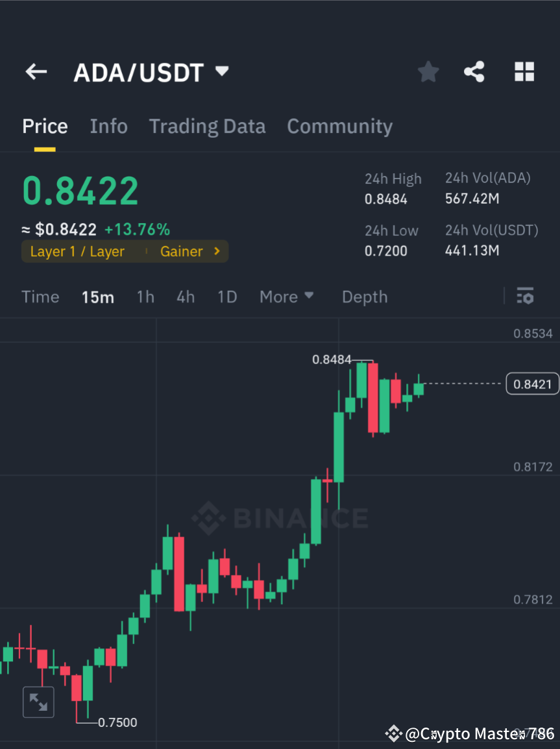Click the current price label 0.8421
Image resolution: width=560 pixels, height=749 pixels.
click(532, 384)
